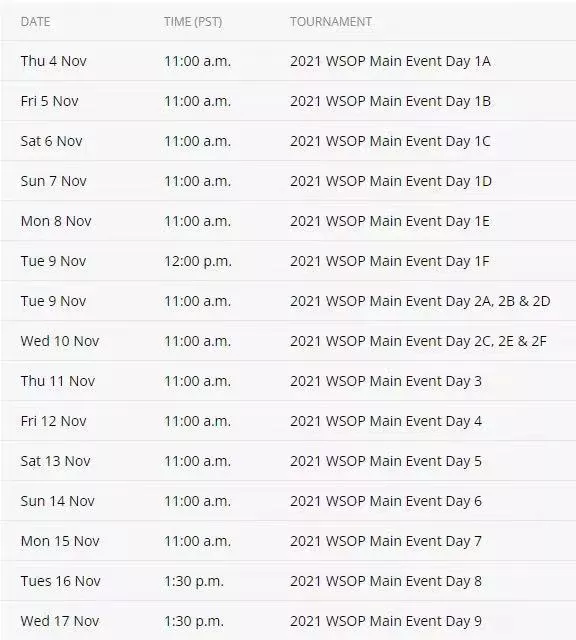Select 2021 WSOP Main Event Day 4

[386, 421]
